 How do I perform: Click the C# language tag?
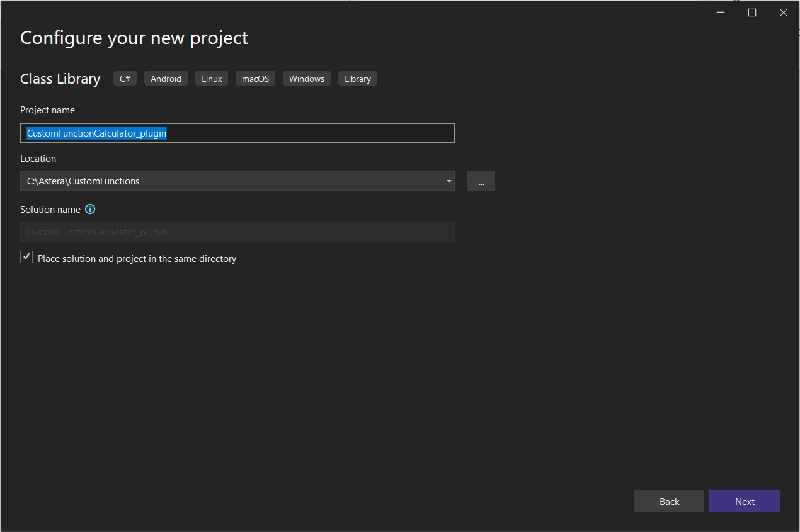pos(125,79)
